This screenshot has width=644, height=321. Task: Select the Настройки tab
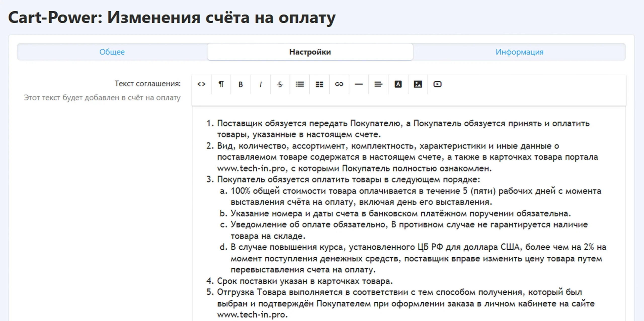coord(310,52)
